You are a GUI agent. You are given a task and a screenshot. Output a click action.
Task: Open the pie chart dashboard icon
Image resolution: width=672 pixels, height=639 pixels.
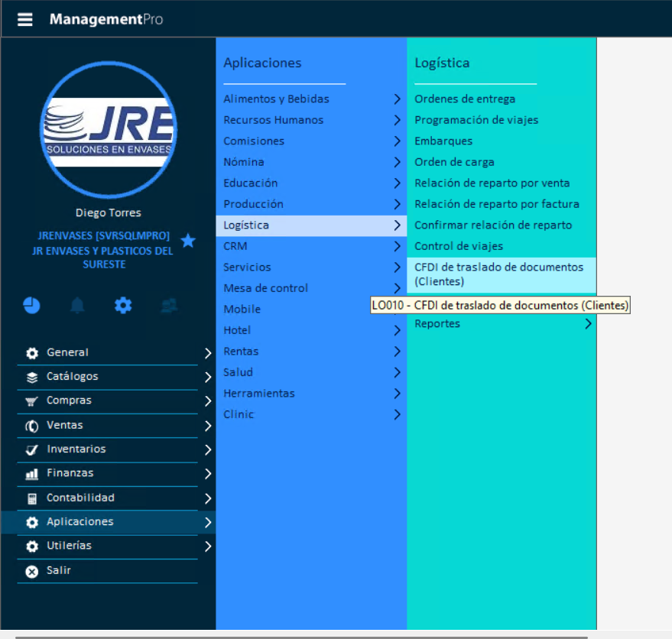point(31,306)
